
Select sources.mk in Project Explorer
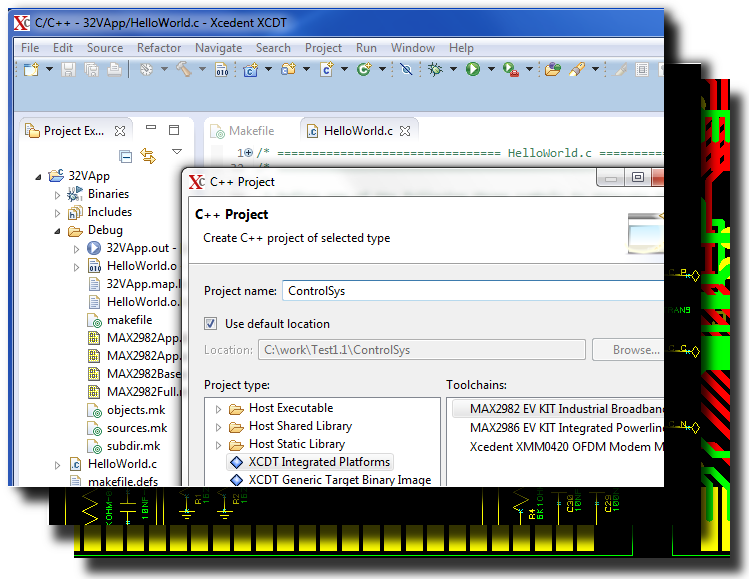pos(128,428)
